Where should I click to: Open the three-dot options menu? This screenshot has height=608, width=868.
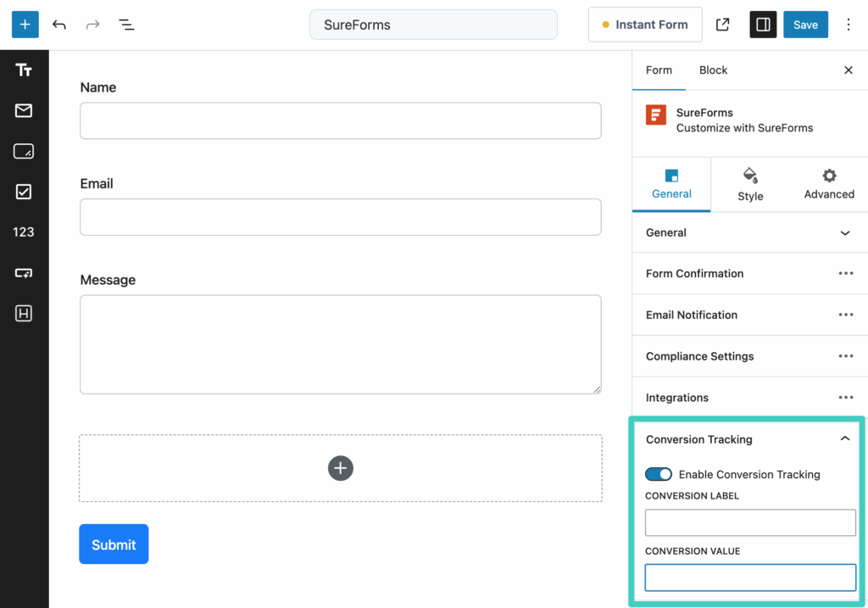coord(848,25)
